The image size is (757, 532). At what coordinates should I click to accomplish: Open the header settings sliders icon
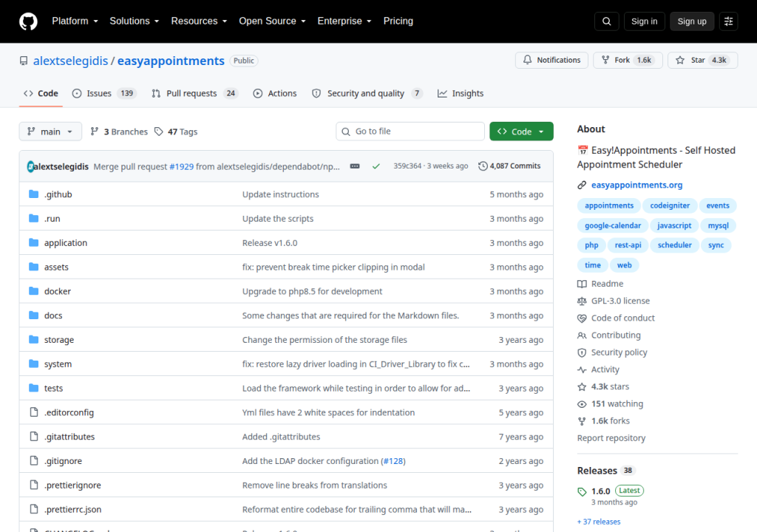728,21
